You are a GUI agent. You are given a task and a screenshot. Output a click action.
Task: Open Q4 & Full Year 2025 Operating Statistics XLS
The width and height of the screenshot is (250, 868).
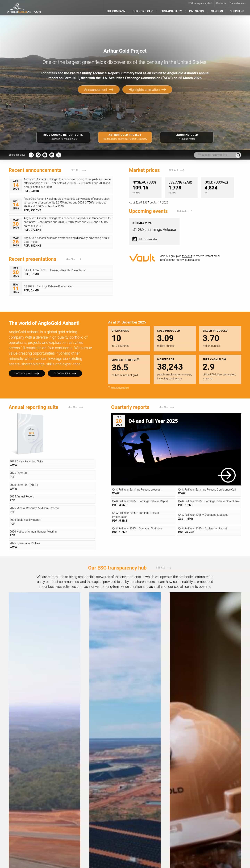tap(209, 517)
